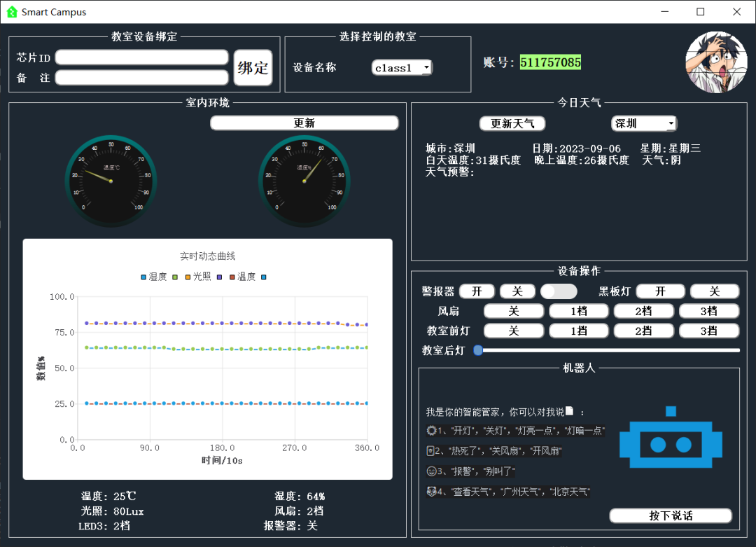This screenshot has width=756, height=547.
Task: Click the user avatar picture at top right
Action: (715, 62)
